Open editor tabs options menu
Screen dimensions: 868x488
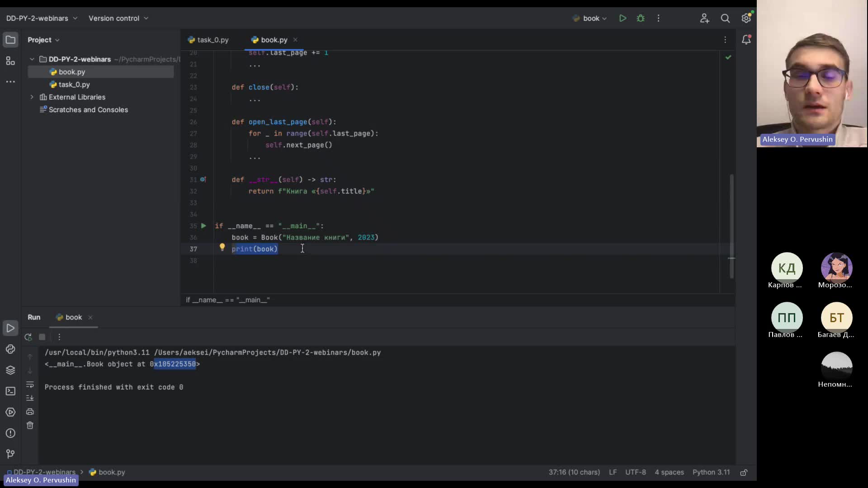coord(725,40)
